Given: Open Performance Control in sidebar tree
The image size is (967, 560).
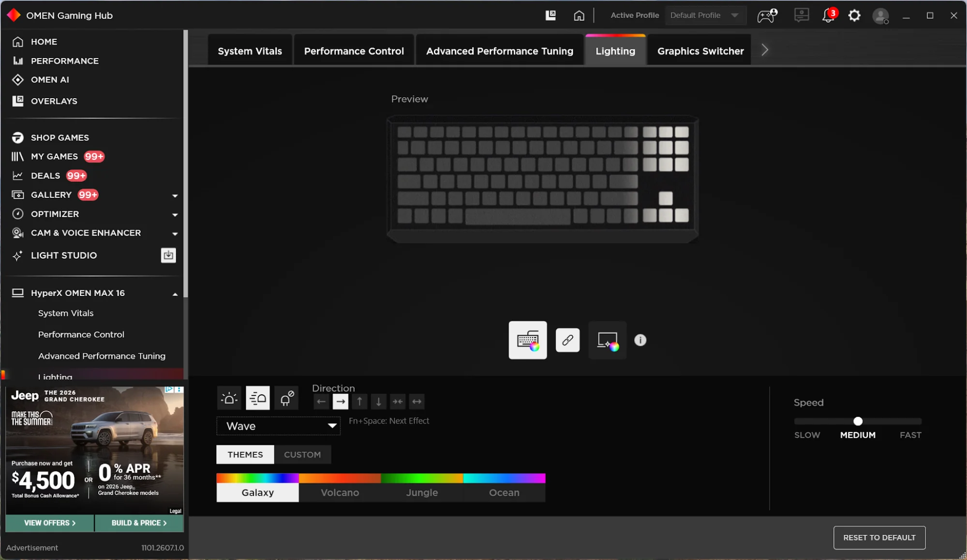Looking at the screenshot, I should coord(81,334).
